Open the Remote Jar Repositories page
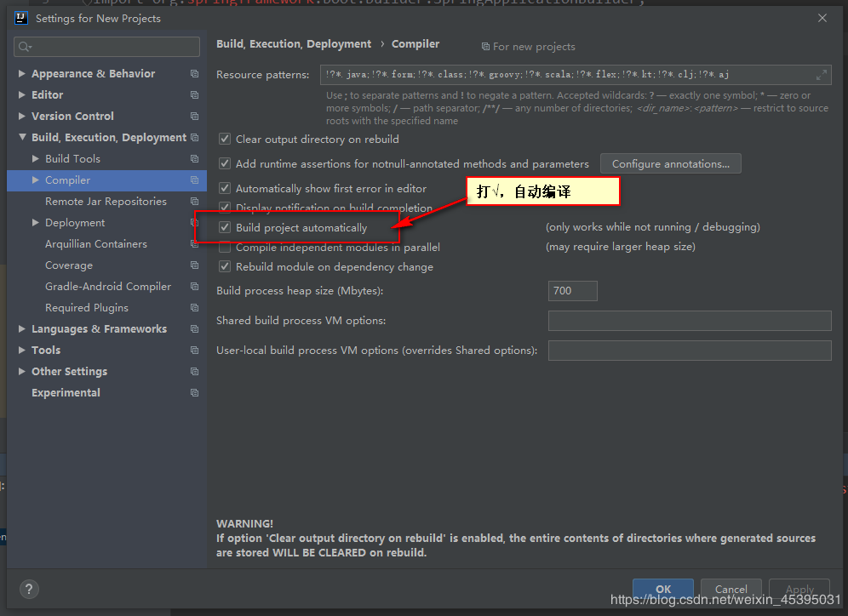 106,202
